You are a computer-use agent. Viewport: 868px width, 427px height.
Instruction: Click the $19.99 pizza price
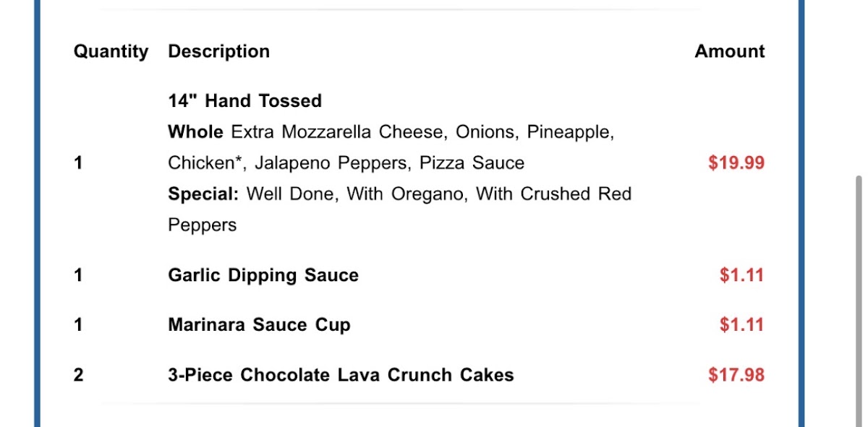click(736, 163)
